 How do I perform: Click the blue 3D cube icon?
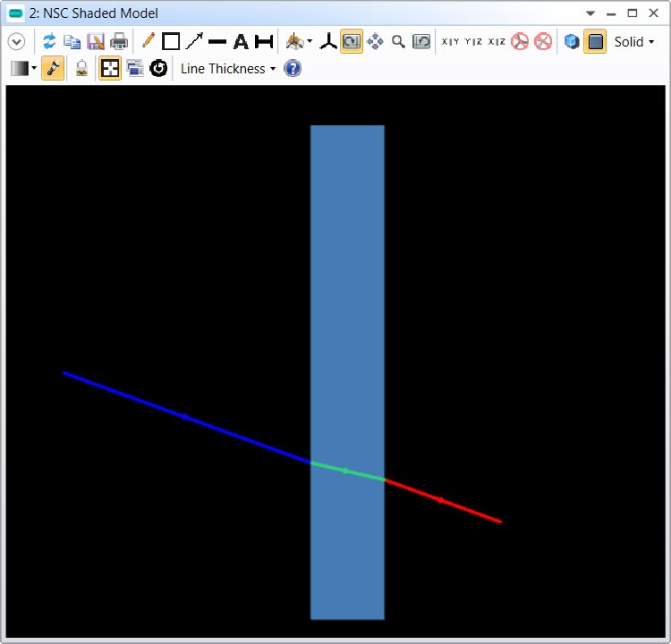pos(572,41)
